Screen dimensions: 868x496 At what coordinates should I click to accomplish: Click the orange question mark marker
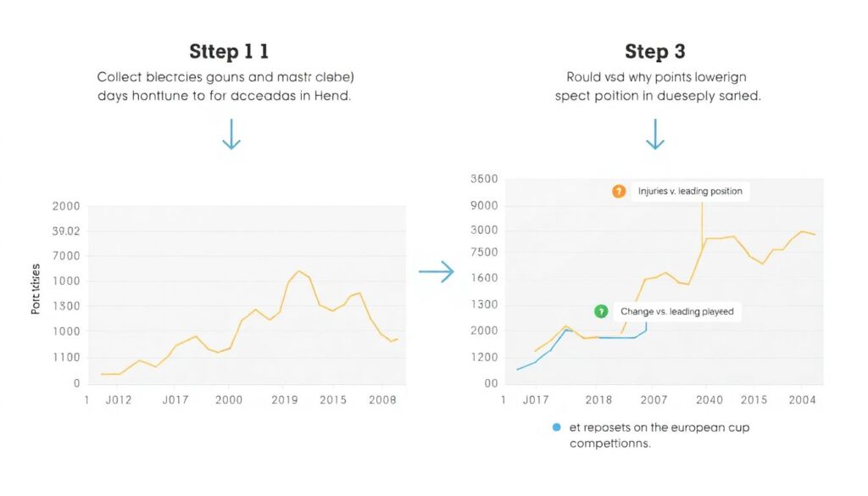[x=618, y=192]
